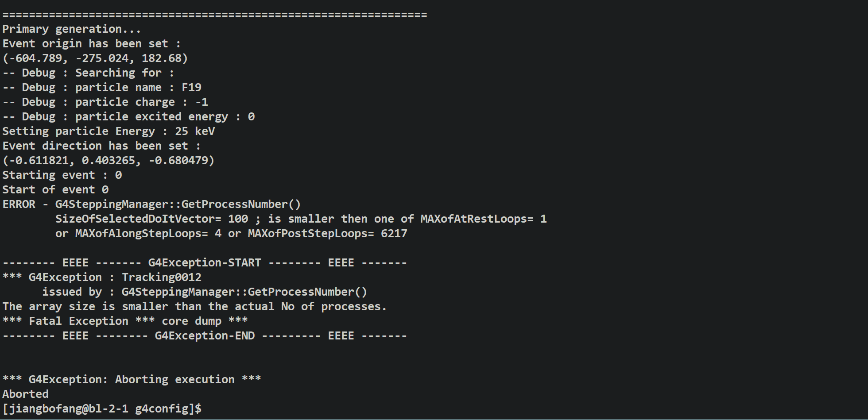The height and width of the screenshot is (420, 868).
Task: Click the 'MAXofPostStepLoops= 6217' value
Action: click(x=327, y=233)
